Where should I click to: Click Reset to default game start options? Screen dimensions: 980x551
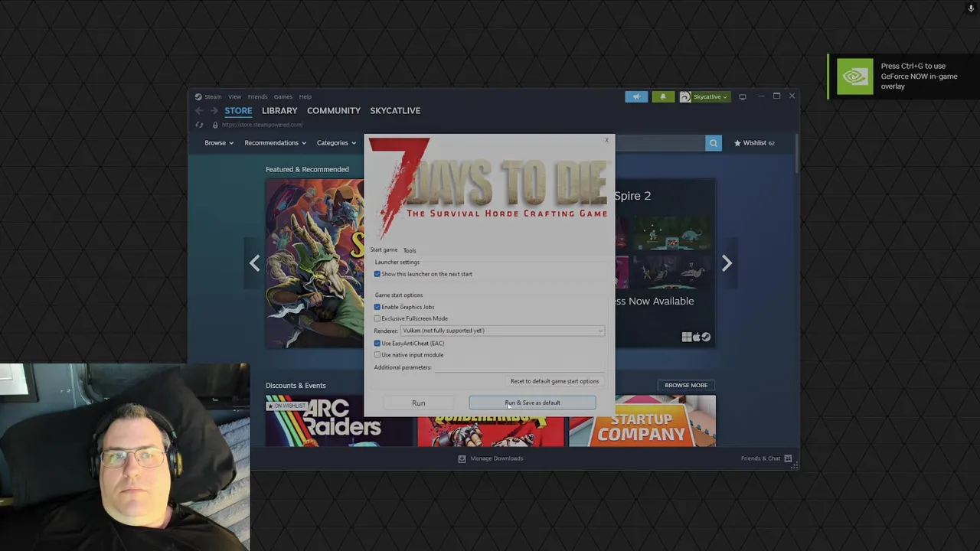[555, 381]
